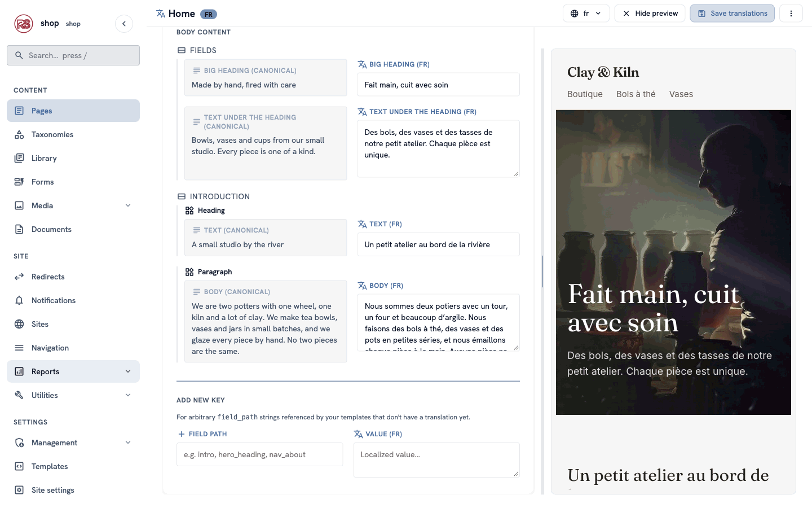Click the Library icon

point(19,158)
